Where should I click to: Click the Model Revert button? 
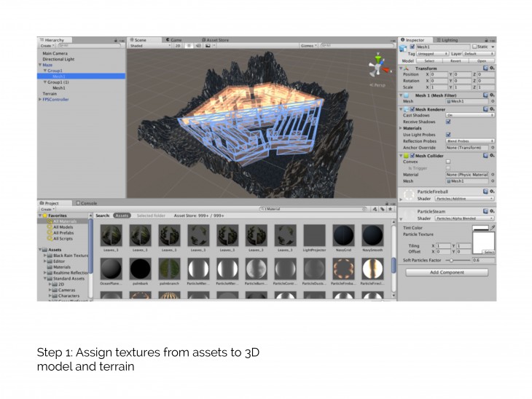point(455,61)
